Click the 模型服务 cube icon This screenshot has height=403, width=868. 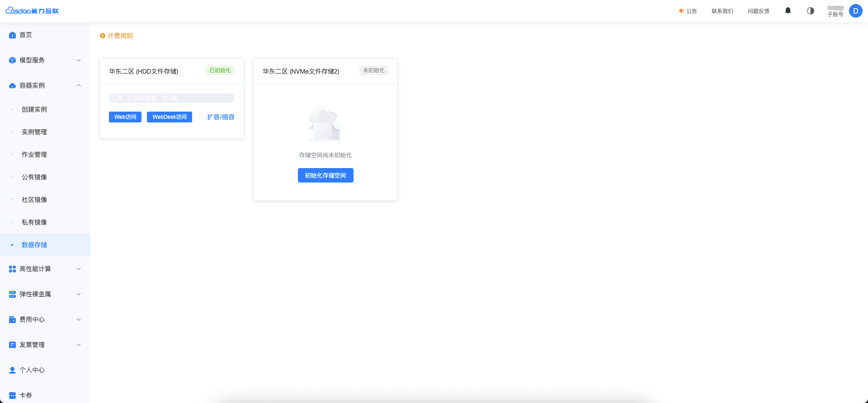[12, 60]
